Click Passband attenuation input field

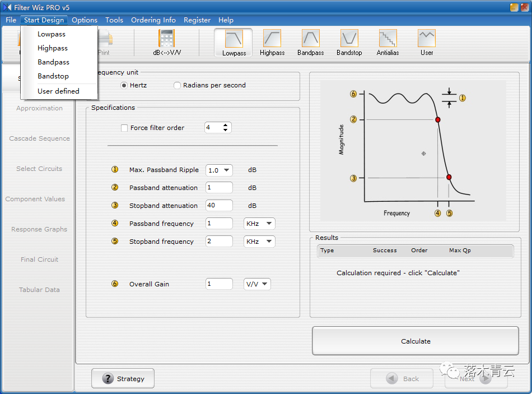tap(219, 188)
